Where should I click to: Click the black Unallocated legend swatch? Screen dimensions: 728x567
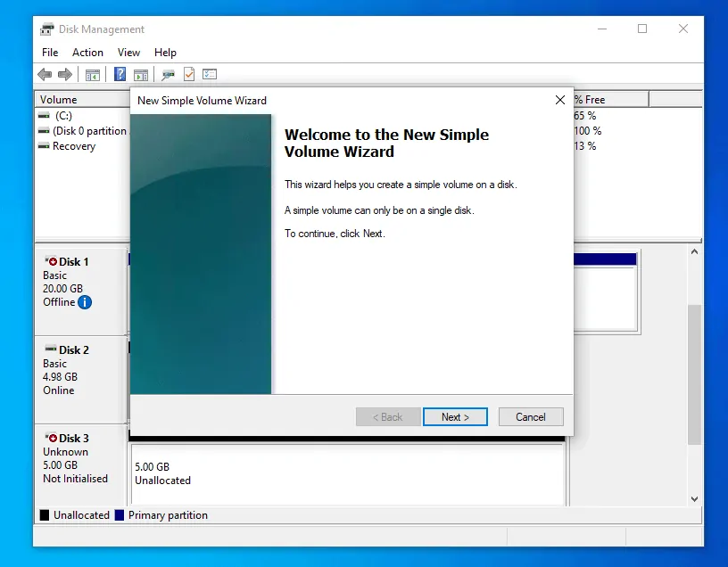[x=43, y=514]
